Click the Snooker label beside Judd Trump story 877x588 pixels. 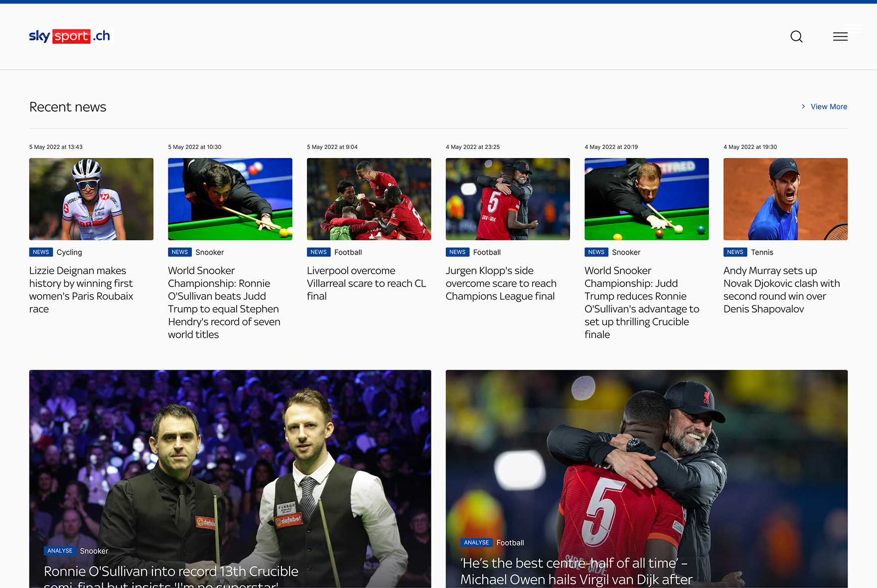click(x=626, y=252)
